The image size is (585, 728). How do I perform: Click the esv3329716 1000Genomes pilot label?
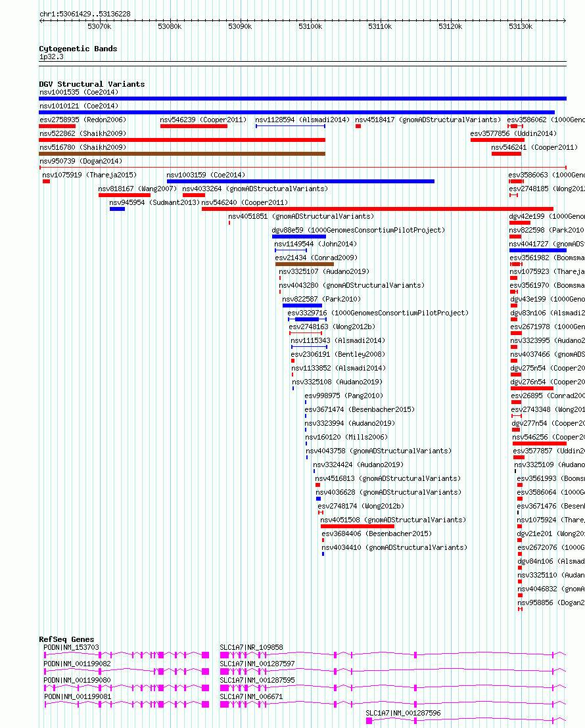[x=378, y=313]
